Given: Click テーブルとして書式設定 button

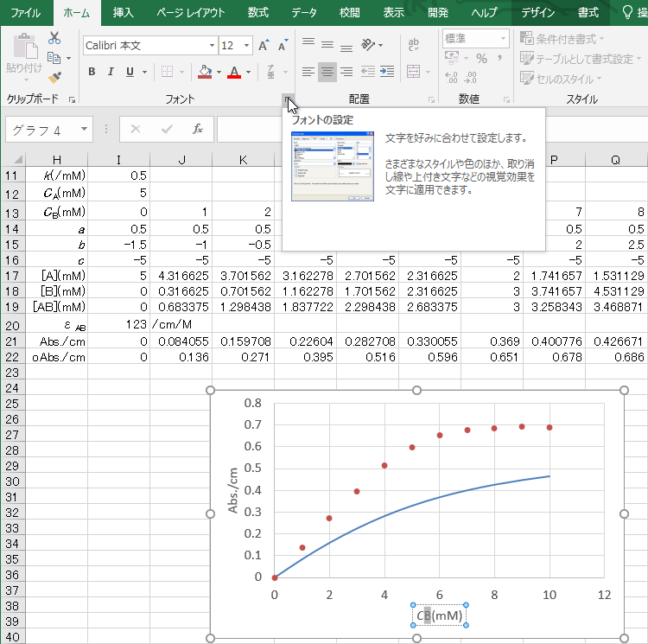Looking at the screenshot, I should point(581,59).
